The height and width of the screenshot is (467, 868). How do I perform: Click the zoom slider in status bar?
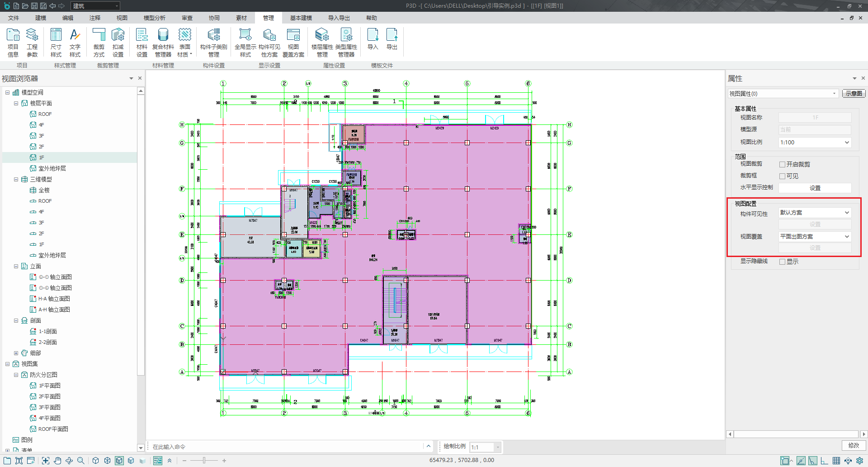pyautogui.click(x=204, y=461)
